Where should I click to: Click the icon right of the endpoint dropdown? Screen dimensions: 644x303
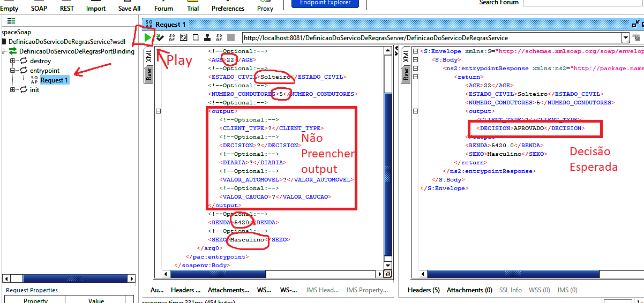(636, 38)
